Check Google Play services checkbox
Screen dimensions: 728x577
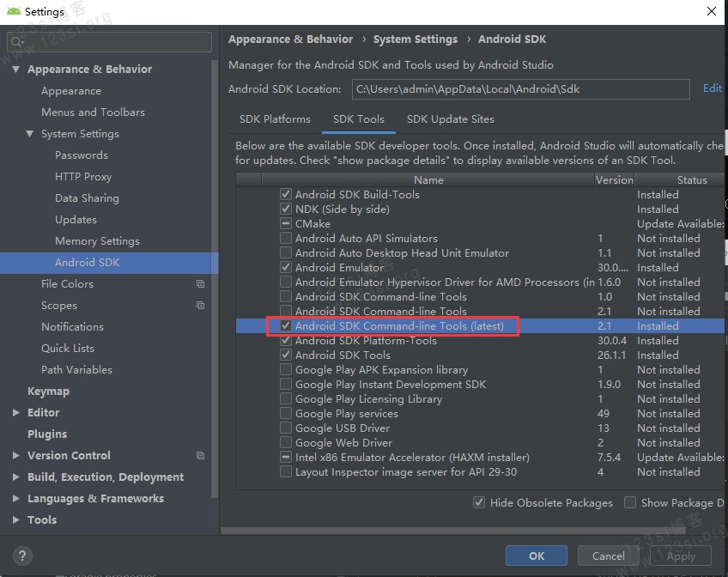[x=286, y=413]
